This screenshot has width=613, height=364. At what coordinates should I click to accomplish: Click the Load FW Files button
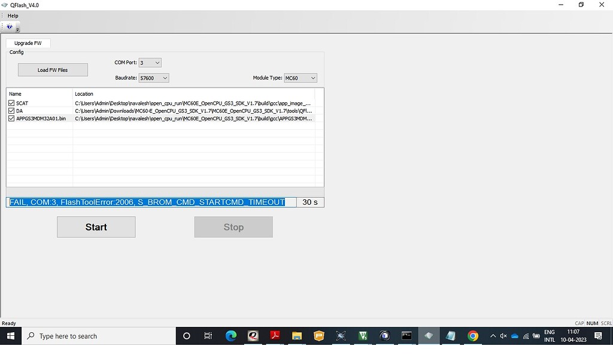(53, 70)
